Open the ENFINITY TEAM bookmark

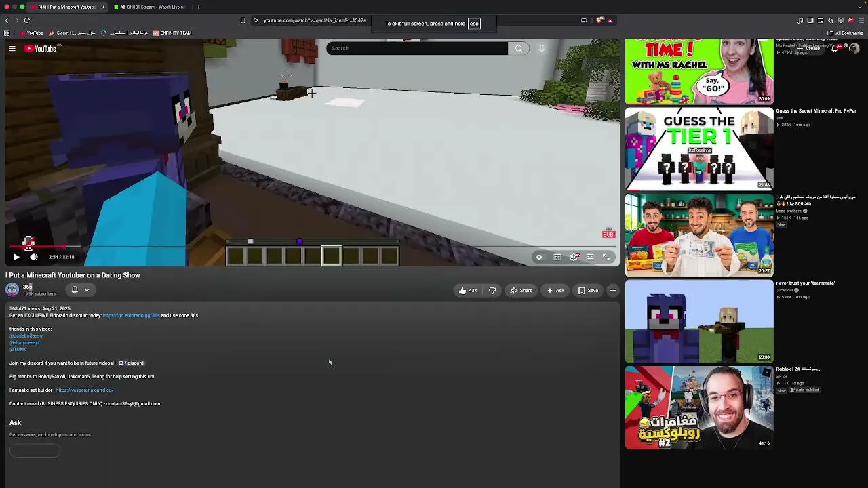pos(172,33)
